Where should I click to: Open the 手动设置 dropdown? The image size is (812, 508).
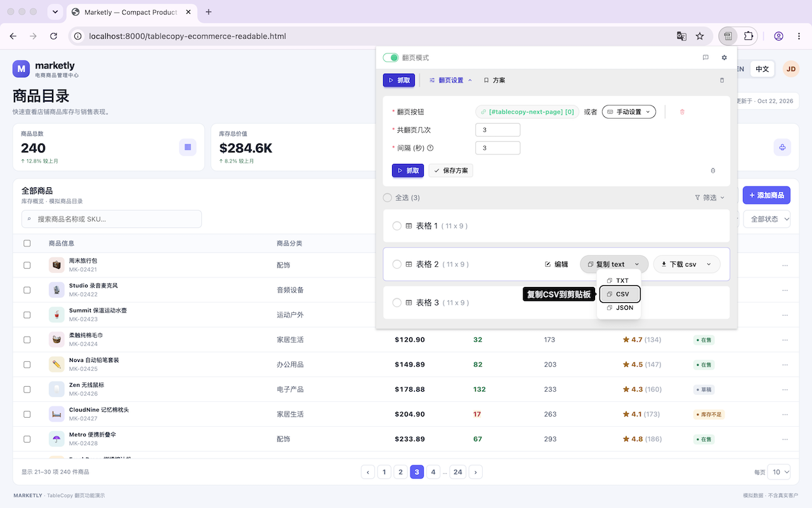click(629, 112)
